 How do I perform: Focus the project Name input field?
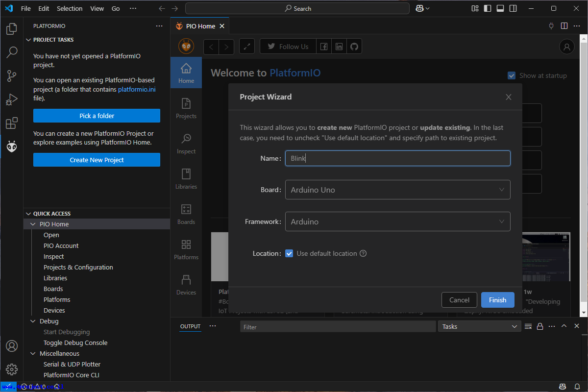coord(398,158)
